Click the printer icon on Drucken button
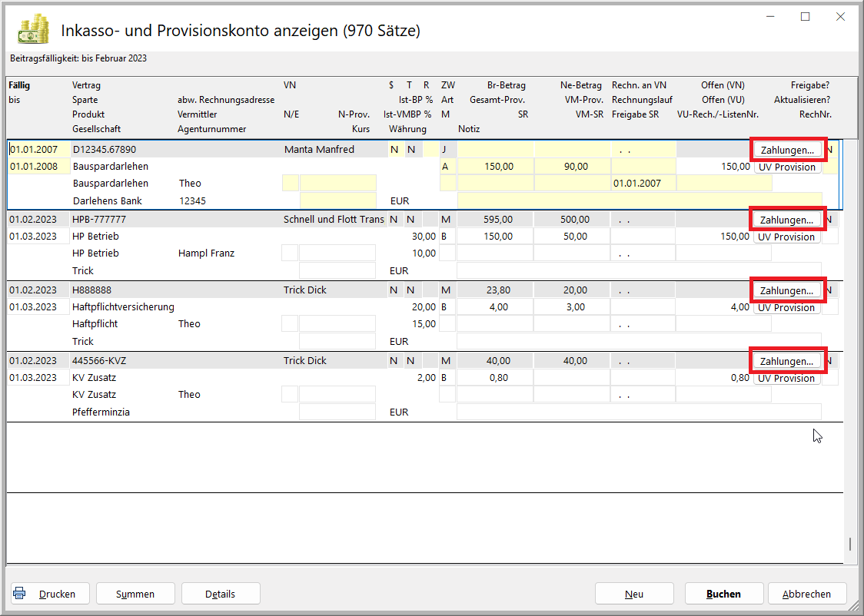Screen dimensions: 864x616 tap(20, 593)
